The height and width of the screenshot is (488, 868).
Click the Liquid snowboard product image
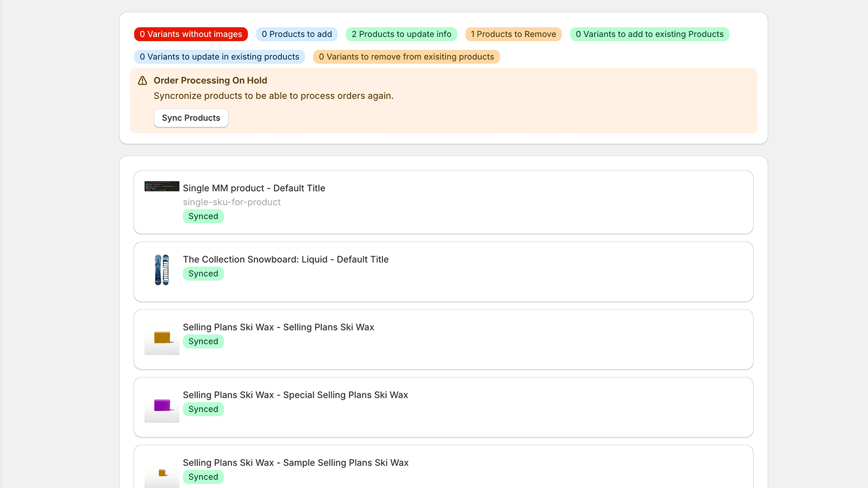(x=162, y=269)
